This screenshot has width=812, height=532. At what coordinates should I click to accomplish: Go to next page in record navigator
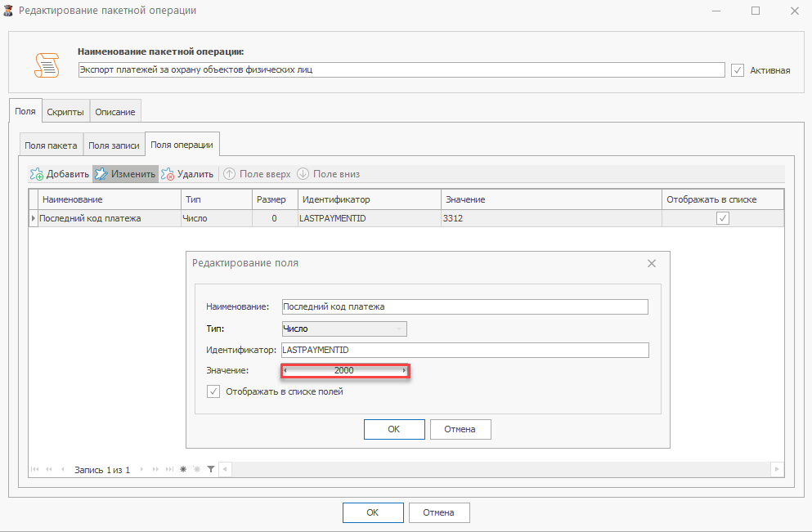point(155,469)
